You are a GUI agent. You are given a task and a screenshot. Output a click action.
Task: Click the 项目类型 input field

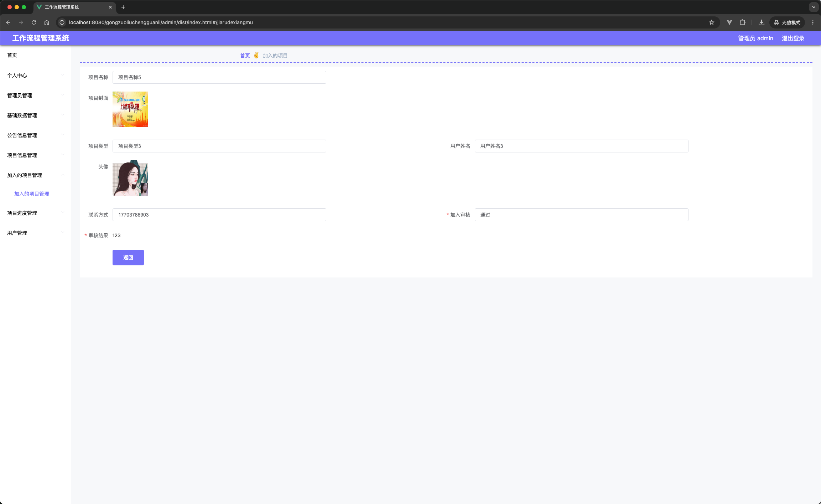point(219,146)
